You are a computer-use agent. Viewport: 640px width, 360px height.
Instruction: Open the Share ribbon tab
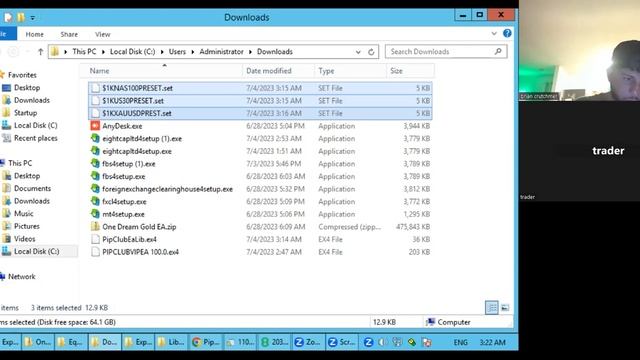[69, 34]
